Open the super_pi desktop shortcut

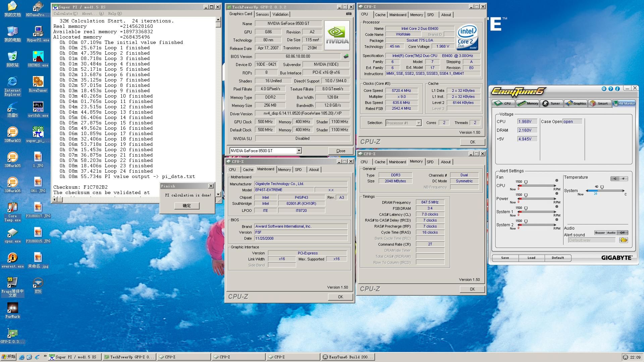point(38,134)
